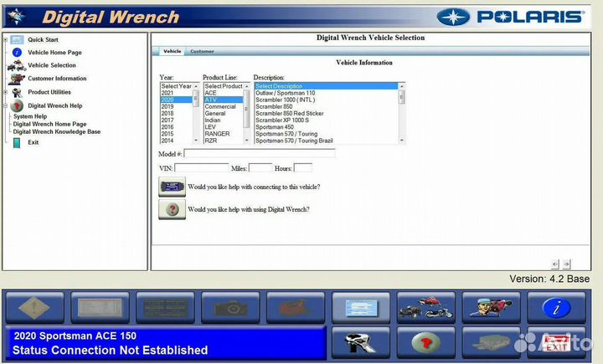Open Digital Wrench Home Page link
The width and height of the screenshot is (603, 364).
pyautogui.click(x=49, y=124)
